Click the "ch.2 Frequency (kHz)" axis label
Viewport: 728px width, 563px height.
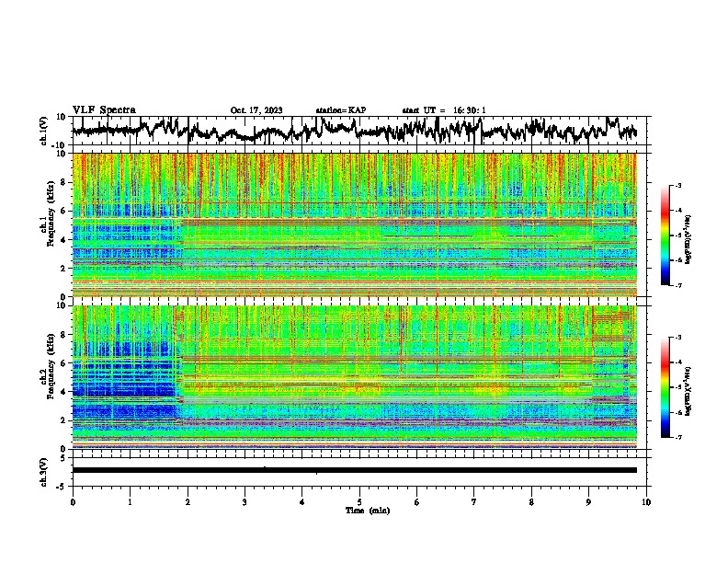point(48,366)
